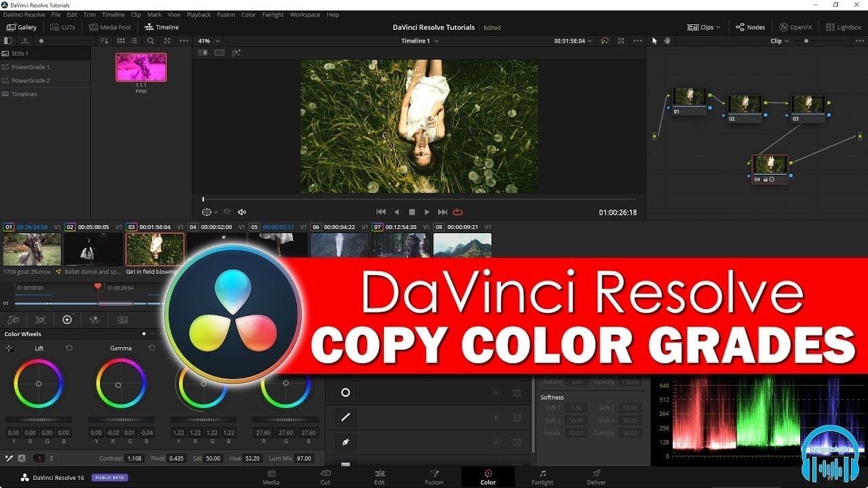Stop playback in the viewer

click(x=412, y=212)
